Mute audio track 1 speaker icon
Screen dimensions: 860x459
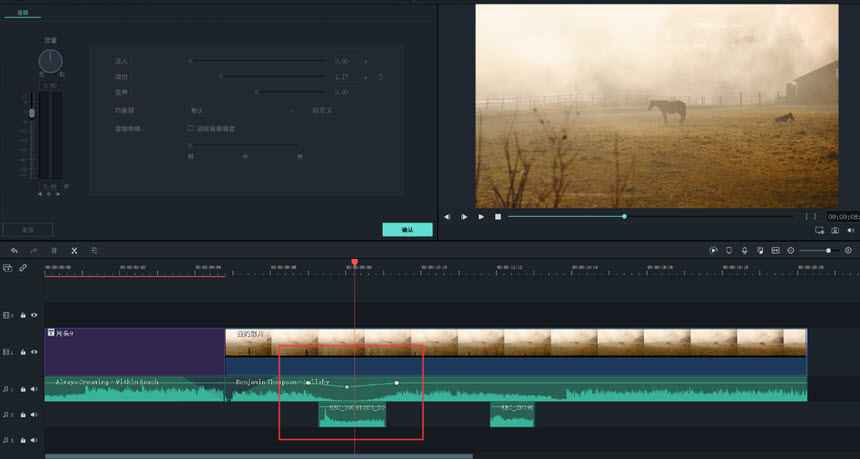(x=34, y=389)
